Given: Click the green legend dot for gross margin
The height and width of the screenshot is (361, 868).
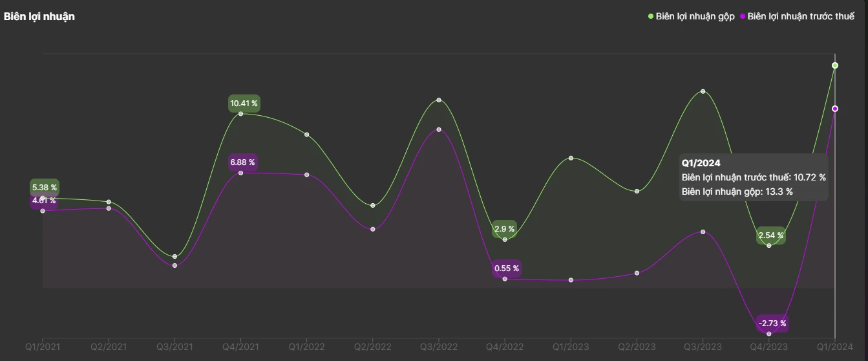Looking at the screenshot, I should (x=651, y=17).
